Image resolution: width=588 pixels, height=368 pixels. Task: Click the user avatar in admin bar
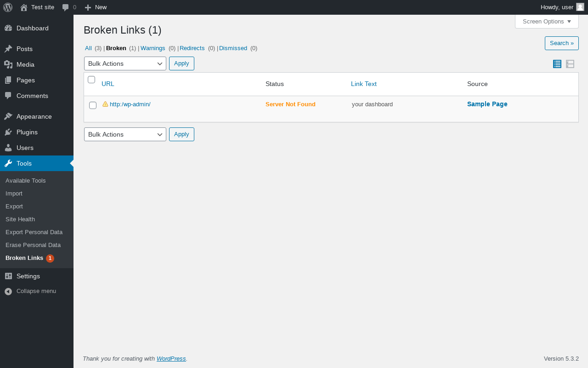[580, 7]
